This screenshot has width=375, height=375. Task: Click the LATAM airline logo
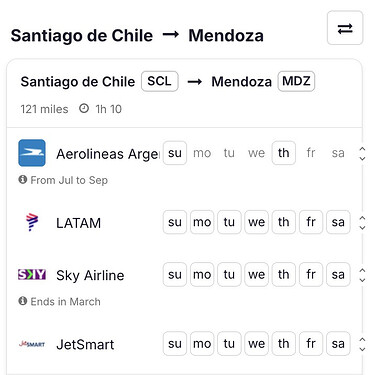tap(32, 222)
